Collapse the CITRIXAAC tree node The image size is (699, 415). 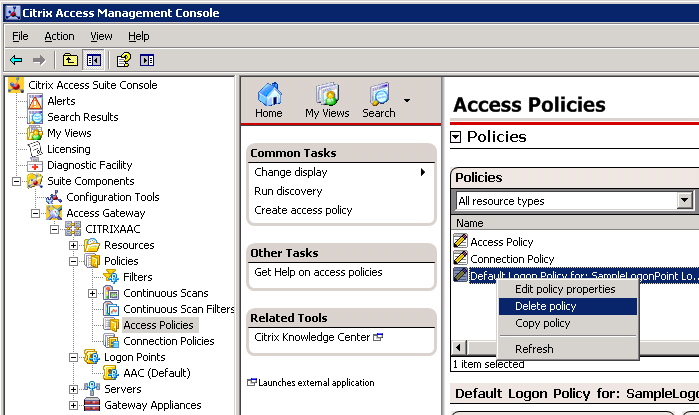coord(54,230)
